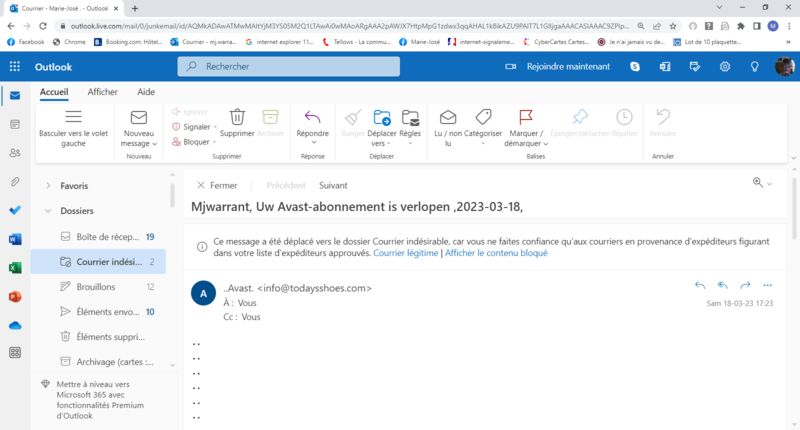
Task: Open OneDrive cloud icon
Action: [15, 325]
